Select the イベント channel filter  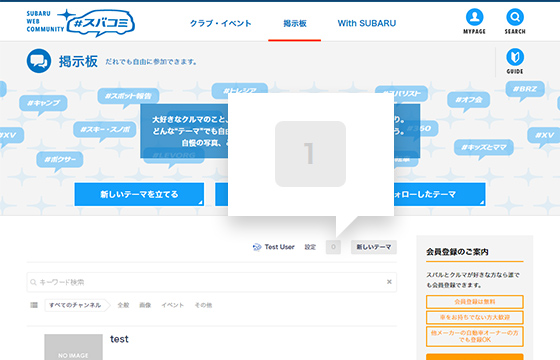point(172,305)
